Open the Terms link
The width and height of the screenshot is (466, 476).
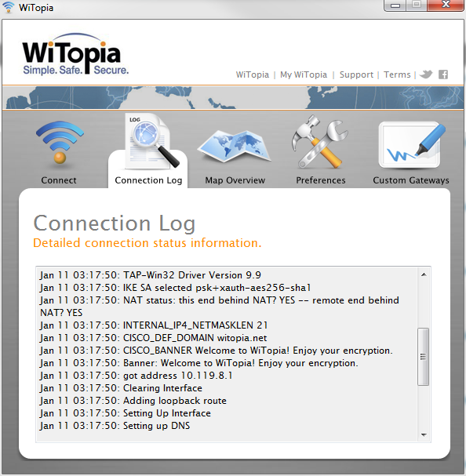pos(397,74)
